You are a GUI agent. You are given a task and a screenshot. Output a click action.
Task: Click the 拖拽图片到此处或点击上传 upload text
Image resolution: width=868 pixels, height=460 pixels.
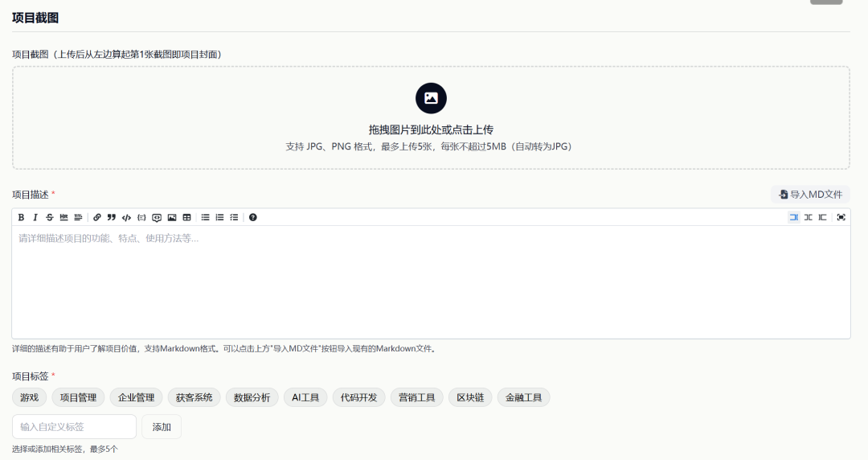tap(431, 129)
